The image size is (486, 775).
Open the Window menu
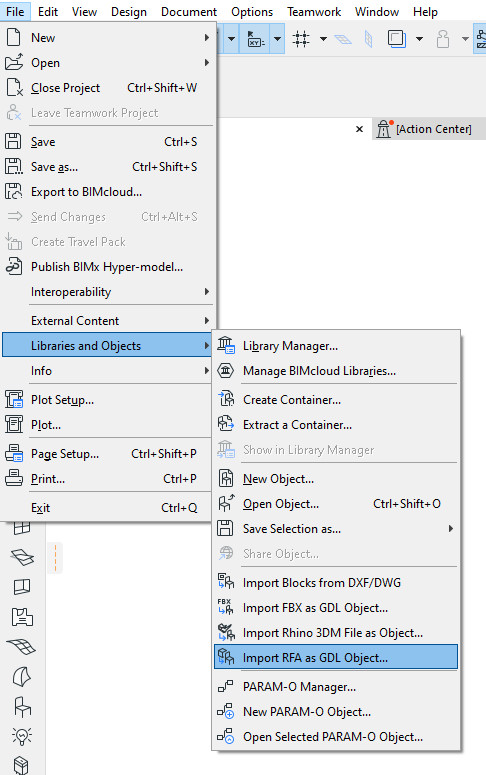pos(377,11)
